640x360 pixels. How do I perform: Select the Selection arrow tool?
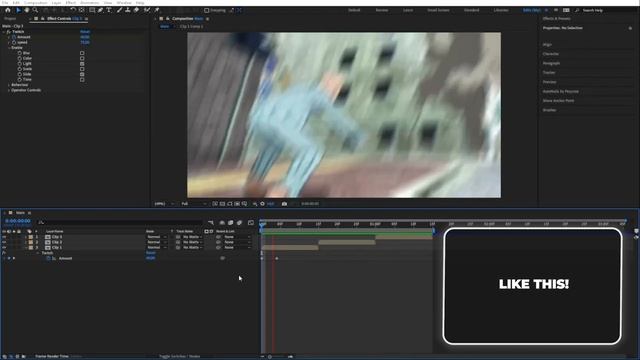(x=18, y=10)
